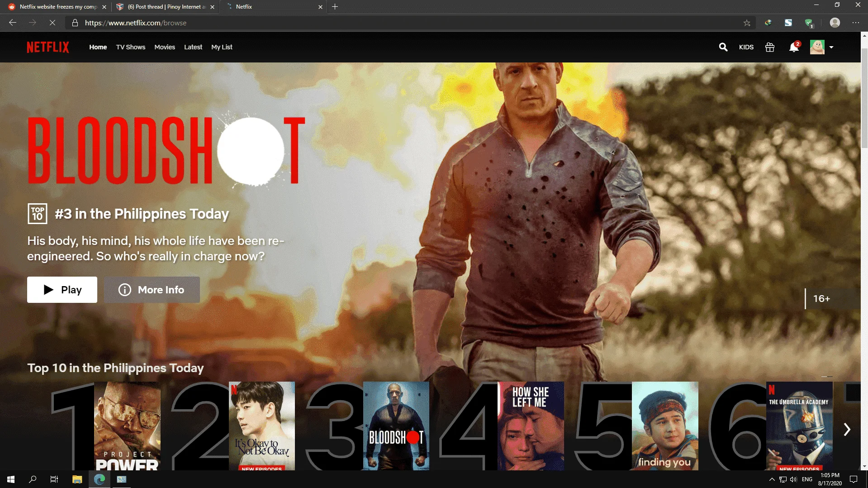Image resolution: width=868 pixels, height=488 pixels.
Task: Open File Explorer from the taskbar
Action: coord(77,479)
